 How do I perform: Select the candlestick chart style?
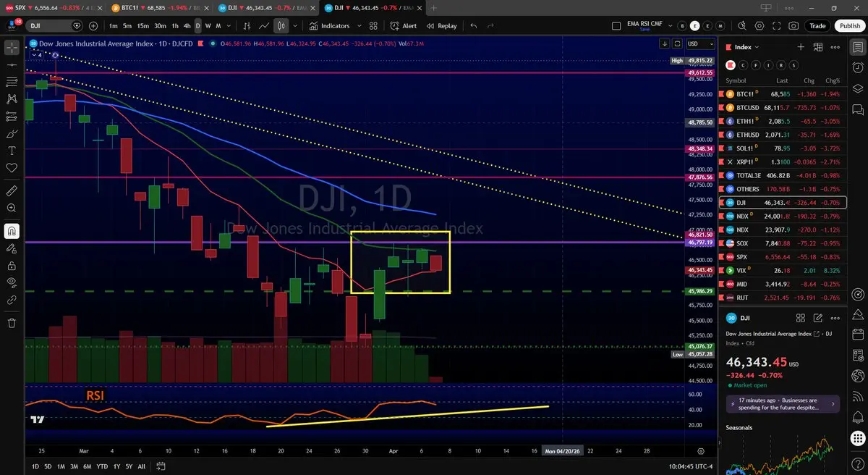click(281, 25)
